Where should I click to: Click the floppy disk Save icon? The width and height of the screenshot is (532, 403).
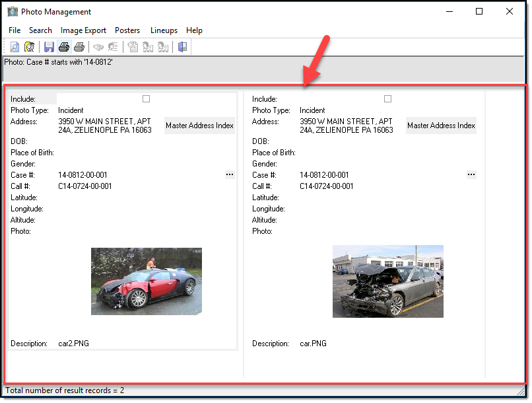[49, 47]
